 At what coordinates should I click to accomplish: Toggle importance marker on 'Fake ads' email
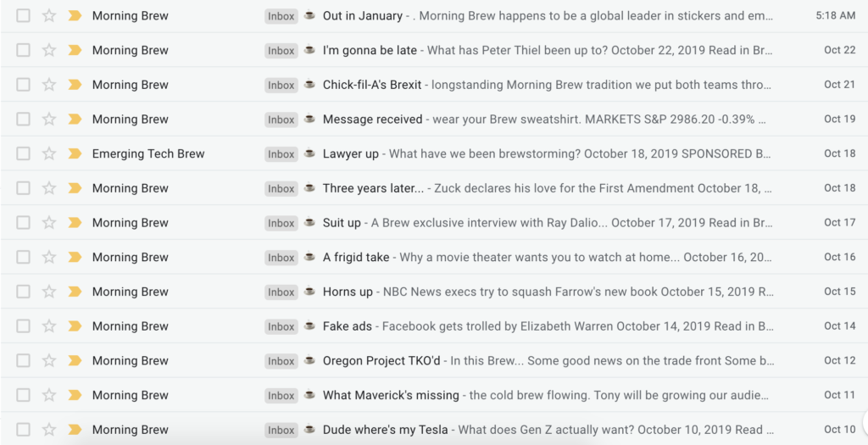tap(75, 326)
